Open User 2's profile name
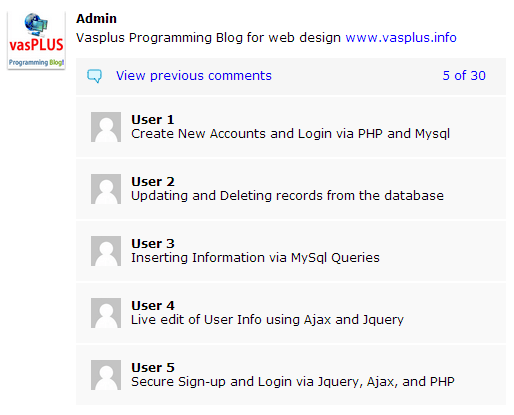 click(x=153, y=182)
